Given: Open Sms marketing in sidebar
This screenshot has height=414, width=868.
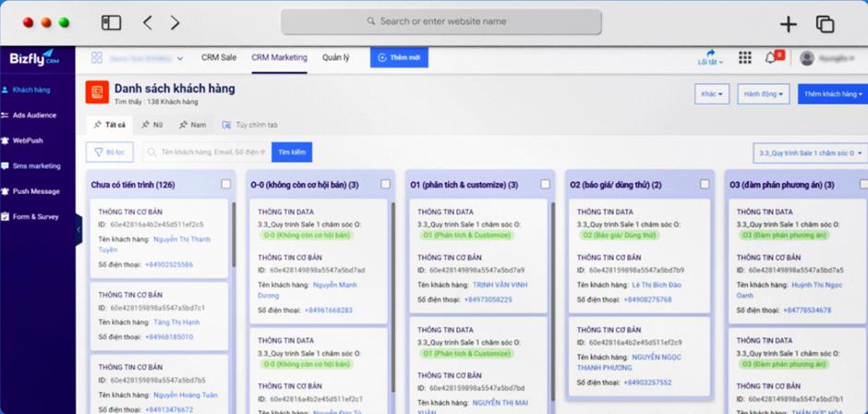Looking at the screenshot, I should pos(35,166).
